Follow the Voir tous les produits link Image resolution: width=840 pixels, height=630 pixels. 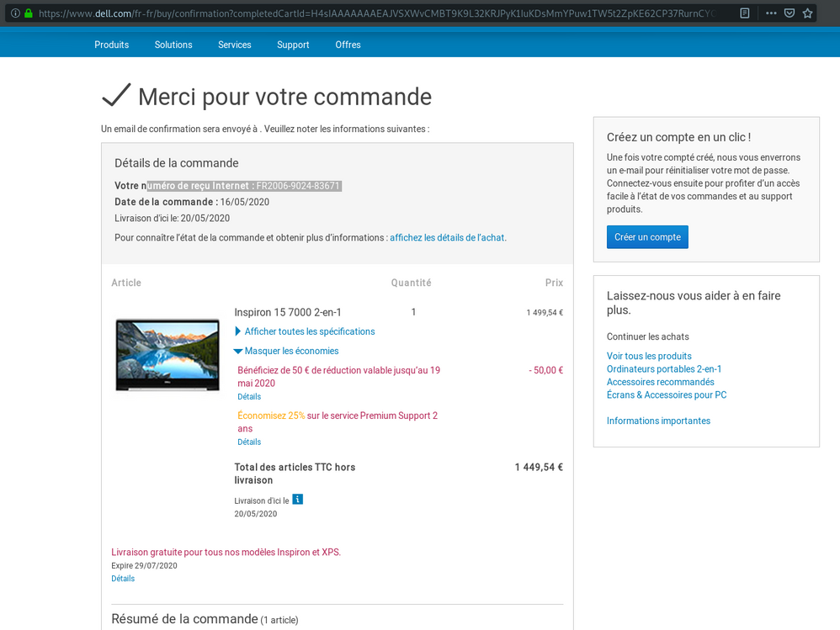(649, 356)
